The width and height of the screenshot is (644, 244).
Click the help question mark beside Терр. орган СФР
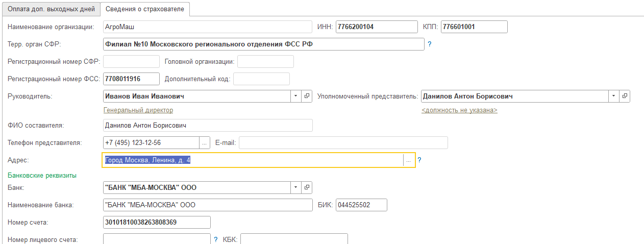pyautogui.click(x=430, y=44)
